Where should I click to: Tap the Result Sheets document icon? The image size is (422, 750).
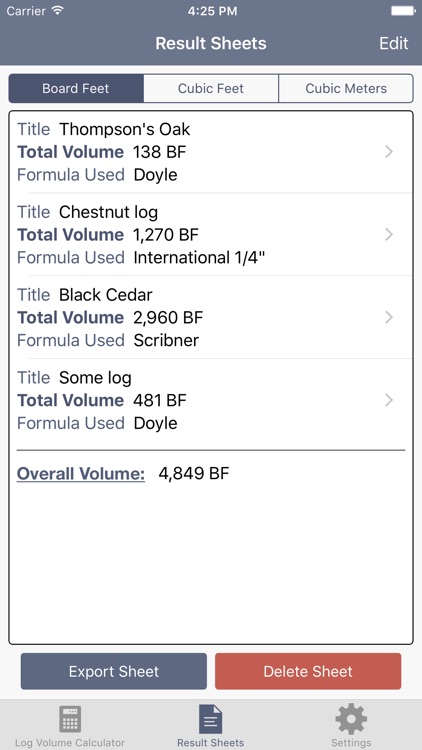click(x=211, y=719)
